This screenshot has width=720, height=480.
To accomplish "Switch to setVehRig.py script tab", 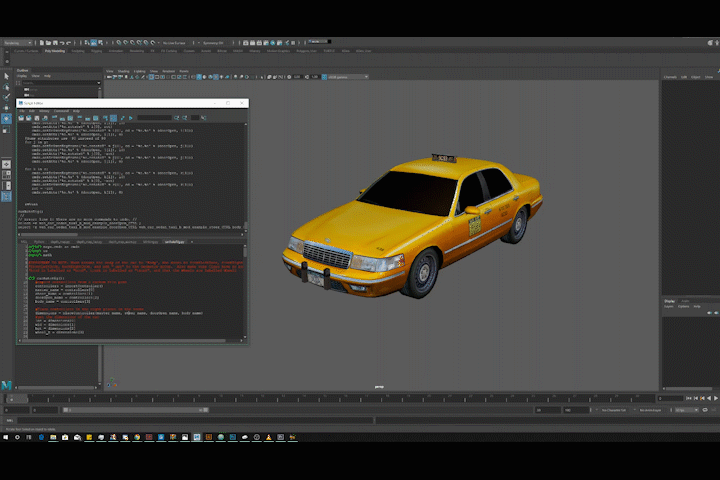I will tap(174, 242).
